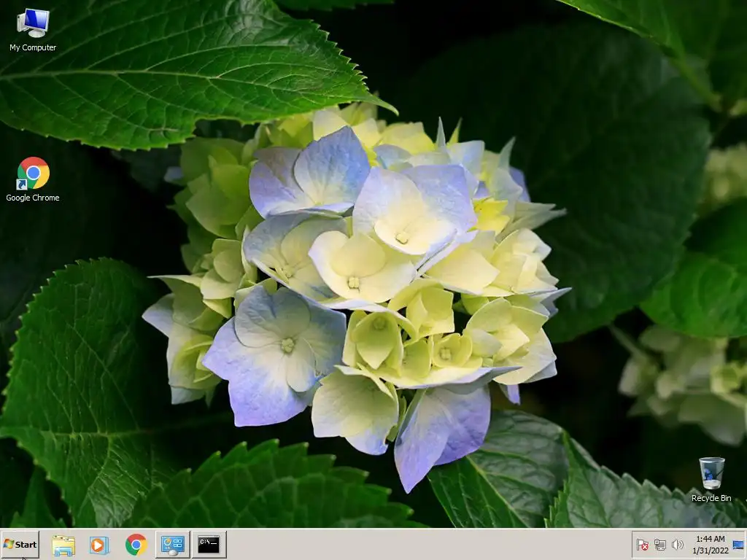The width and height of the screenshot is (747, 560).
Task: Open the volume speaker tray icon
Action: 677,545
